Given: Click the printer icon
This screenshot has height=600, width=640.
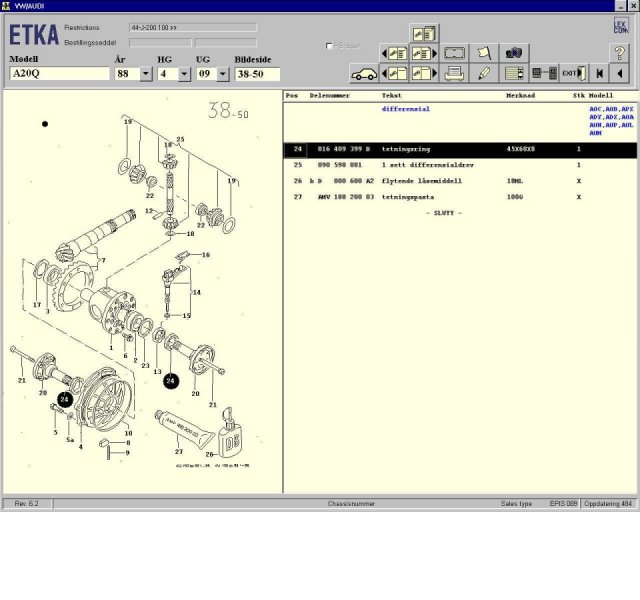Looking at the screenshot, I should click(x=454, y=73).
